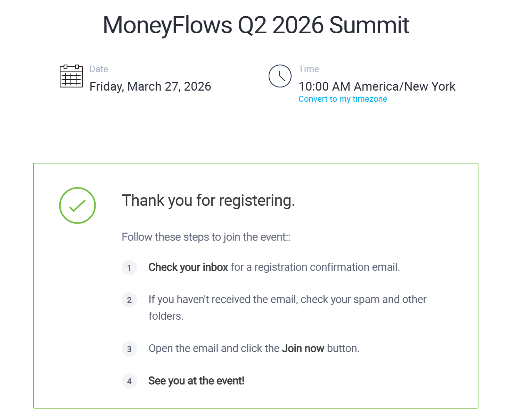This screenshot has width=508, height=420.
Task: Click the step 3 number badge
Action: 129,349
